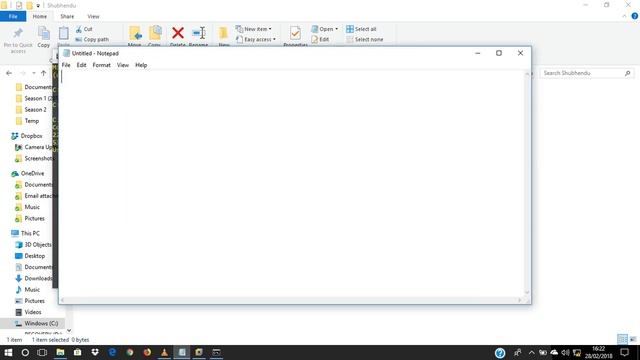Screen dimensions: 640x360
Task: Open Microsoft Store from taskbar
Action: tap(78, 353)
